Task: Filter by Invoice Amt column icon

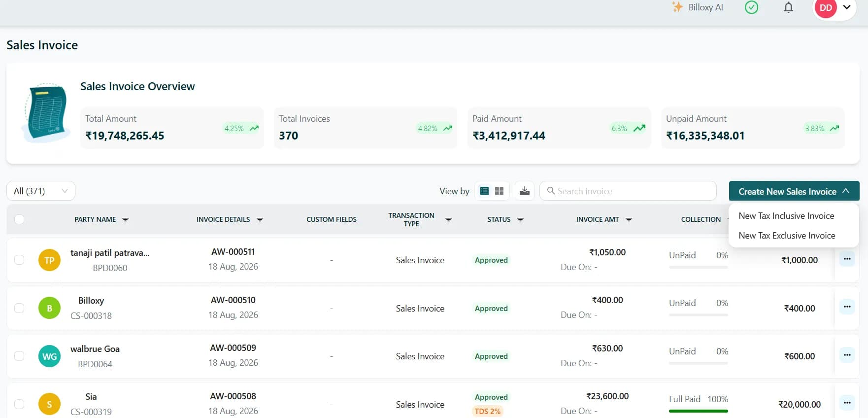Action: click(629, 219)
